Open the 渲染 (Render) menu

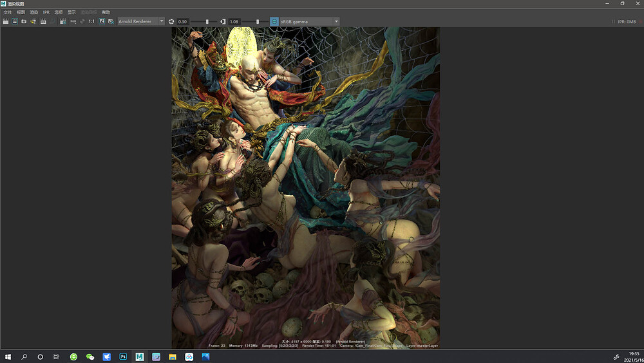(34, 12)
